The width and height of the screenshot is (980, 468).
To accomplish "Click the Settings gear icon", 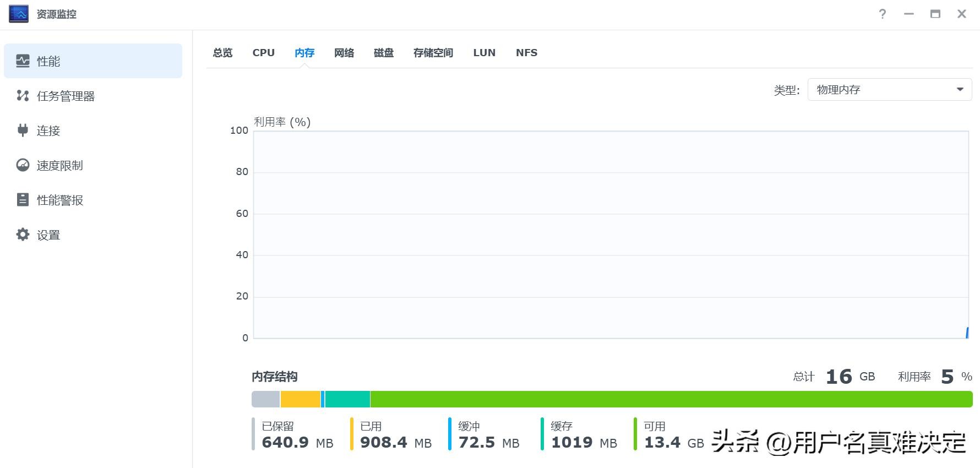I will [23, 235].
